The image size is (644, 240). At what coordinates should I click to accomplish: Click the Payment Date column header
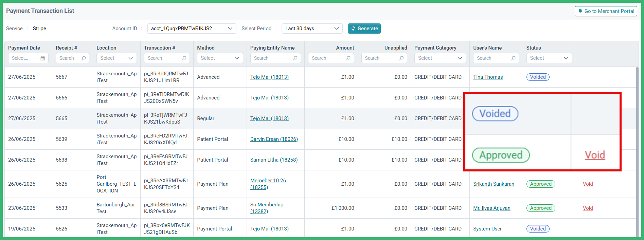click(24, 48)
